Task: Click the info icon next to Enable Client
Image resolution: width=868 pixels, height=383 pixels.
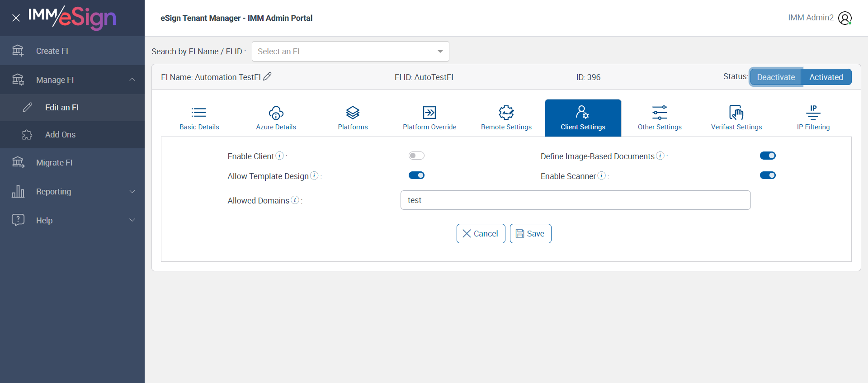Action: (x=280, y=156)
